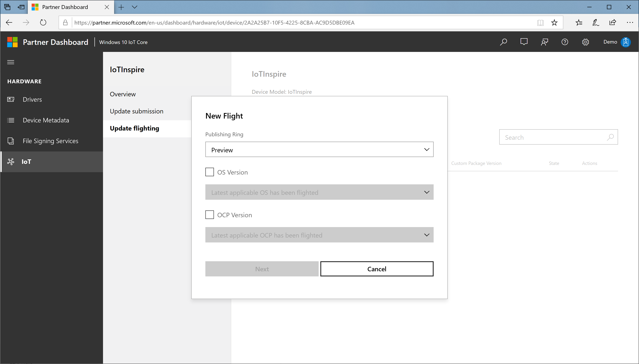Enable OS Version constraint option

(210, 172)
